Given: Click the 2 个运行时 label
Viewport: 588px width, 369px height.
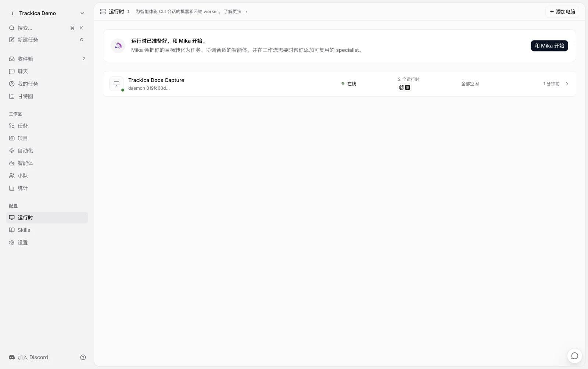Looking at the screenshot, I should click(409, 79).
